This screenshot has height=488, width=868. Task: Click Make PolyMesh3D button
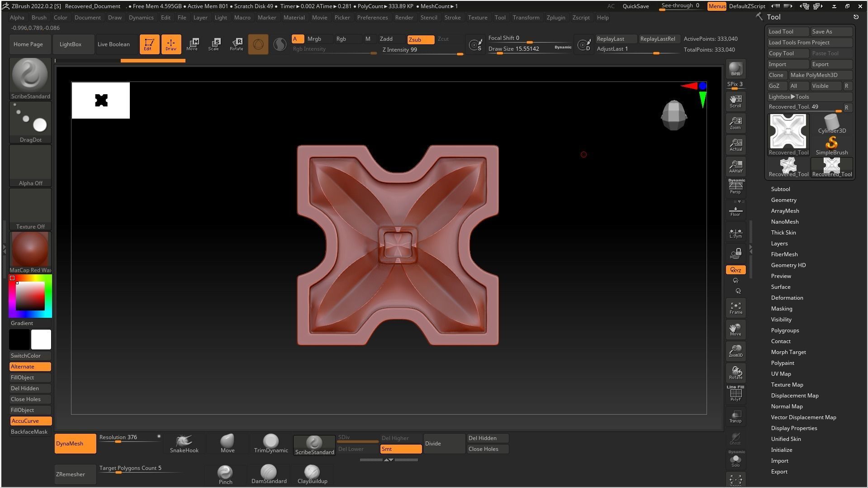click(821, 75)
